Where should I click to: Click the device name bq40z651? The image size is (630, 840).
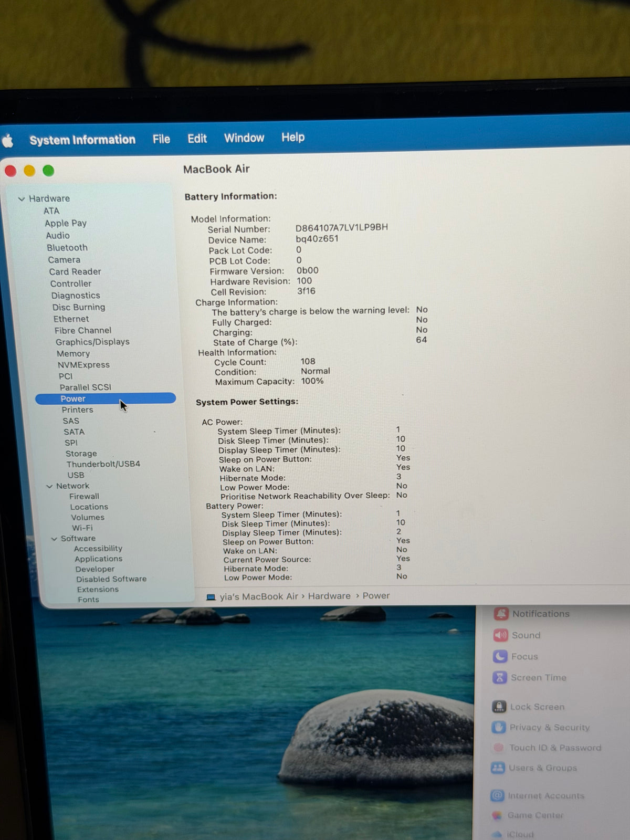(x=317, y=239)
